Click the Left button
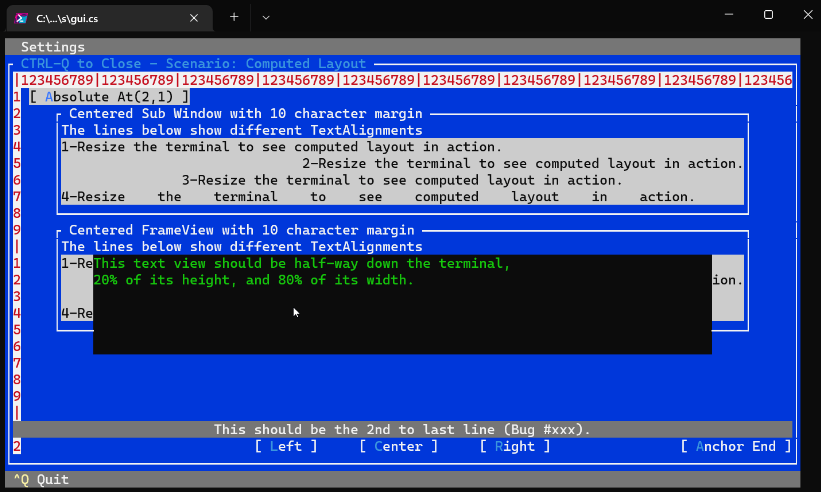821x492 pixels. [285, 447]
